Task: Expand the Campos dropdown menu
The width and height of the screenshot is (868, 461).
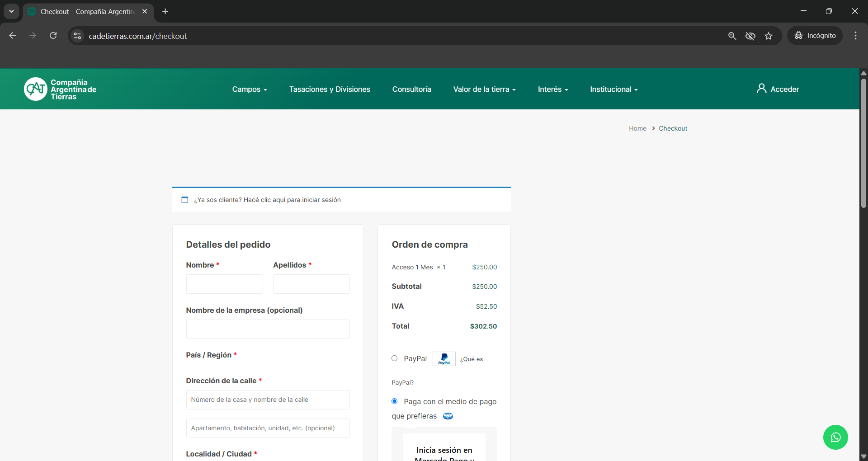Action: [250, 89]
